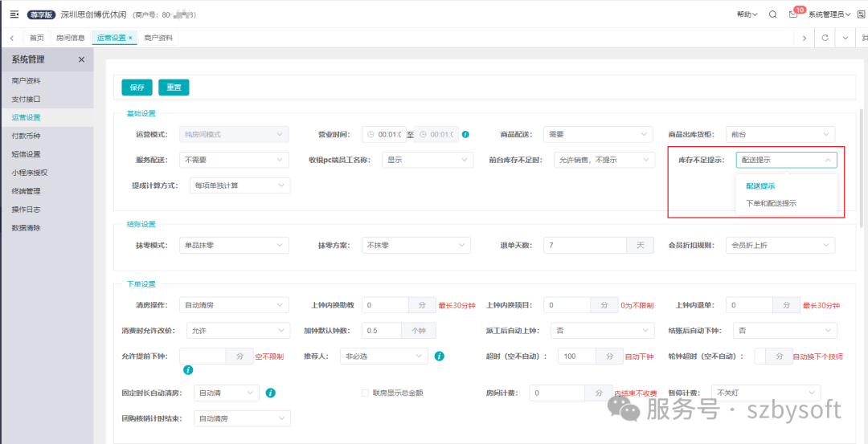The width and height of the screenshot is (868, 444).
Task: Click clock icon in start business time
Action: click(x=371, y=134)
